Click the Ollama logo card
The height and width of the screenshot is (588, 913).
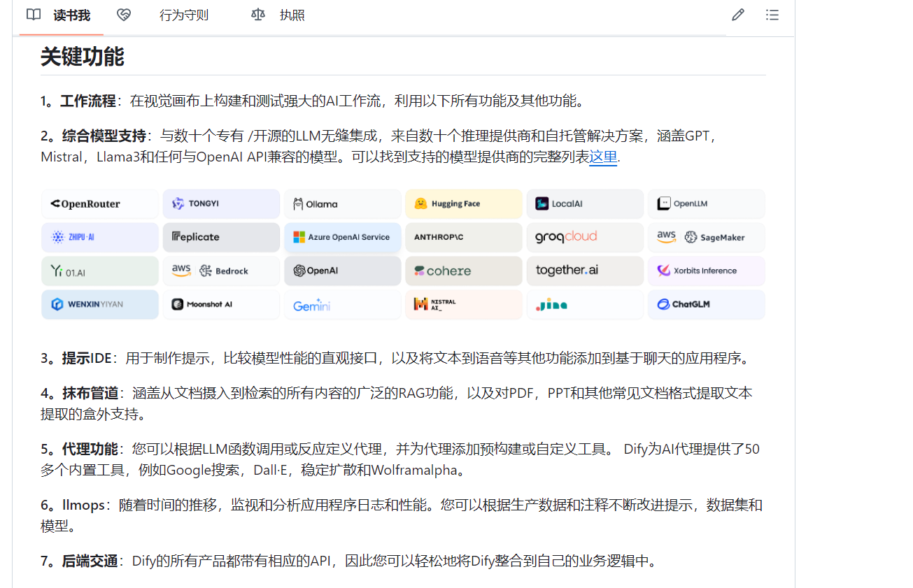pyautogui.click(x=342, y=203)
